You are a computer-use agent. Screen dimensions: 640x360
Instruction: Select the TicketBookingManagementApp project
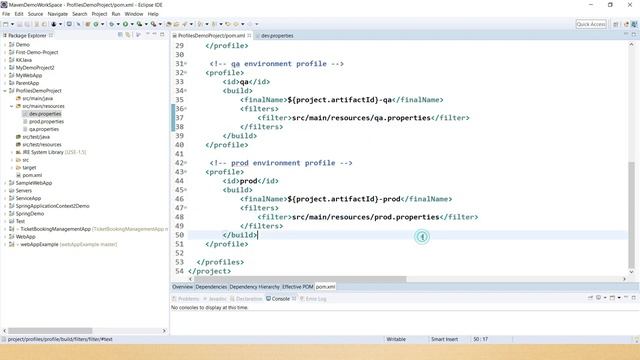(x=55, y=229)
